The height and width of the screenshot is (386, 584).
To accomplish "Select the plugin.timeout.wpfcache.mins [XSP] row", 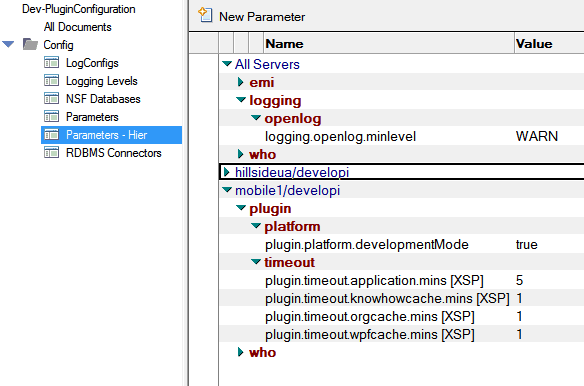I will click(x=370, y=334).
